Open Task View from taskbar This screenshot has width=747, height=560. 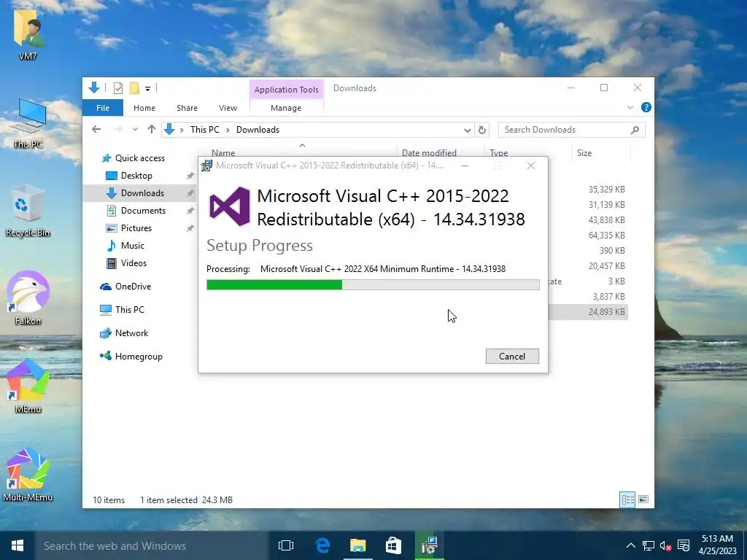coord(286,545)
